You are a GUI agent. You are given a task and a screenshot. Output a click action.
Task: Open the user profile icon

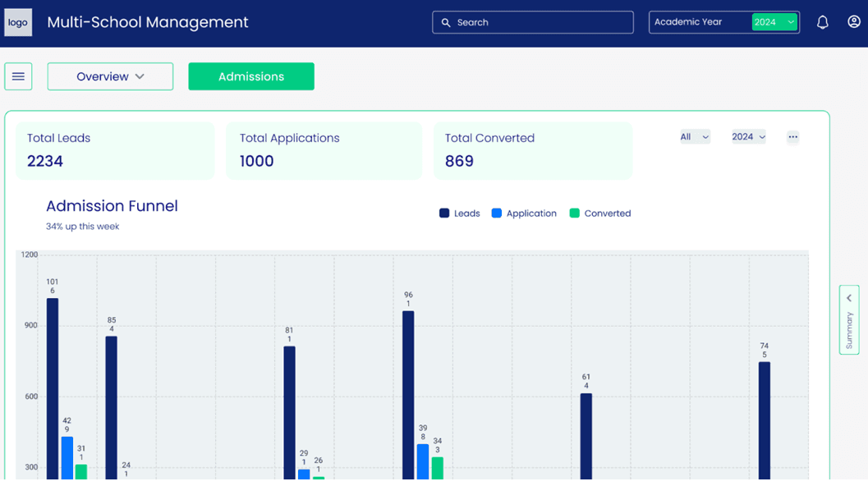pos(854,21)
